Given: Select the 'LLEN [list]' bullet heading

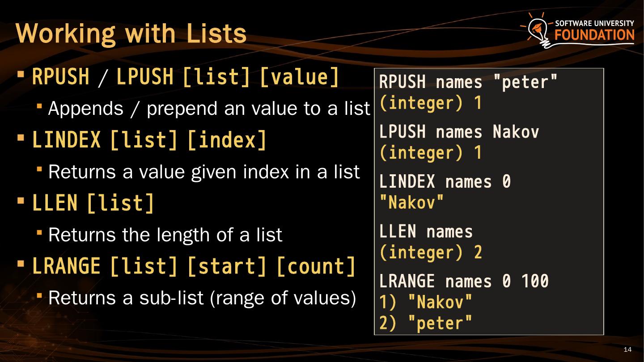Looking at the screenshot, I should (x=93, y=203).
